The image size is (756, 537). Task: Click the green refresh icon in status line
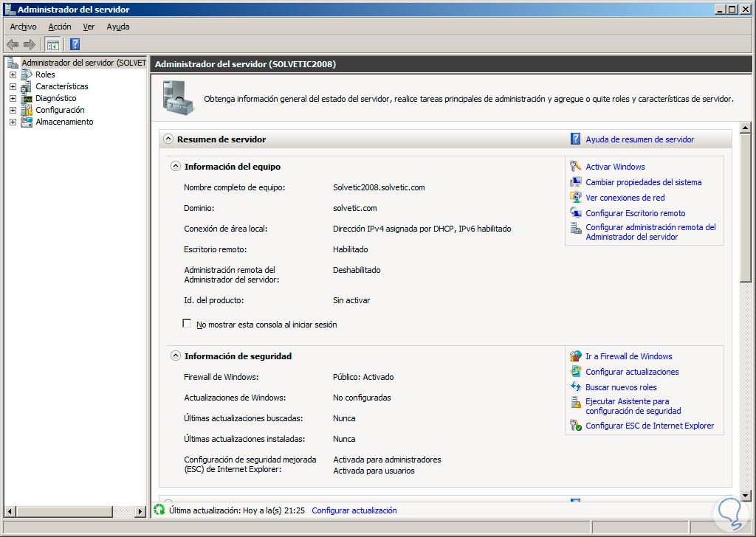[x=159, y=510]
